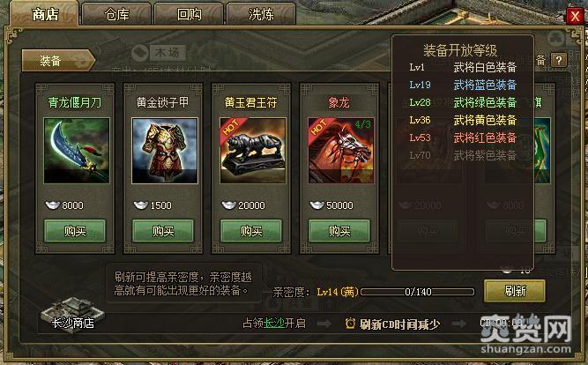
Task: Click the silver ingot icon beside 50000
Action: (x=316, y=205)
